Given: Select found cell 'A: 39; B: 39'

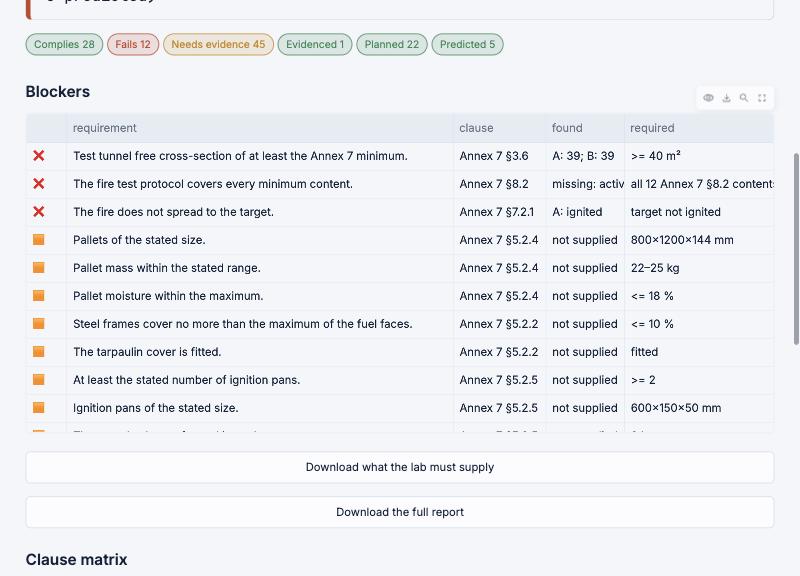Looking at the screenshot, I should click(585, 156).
